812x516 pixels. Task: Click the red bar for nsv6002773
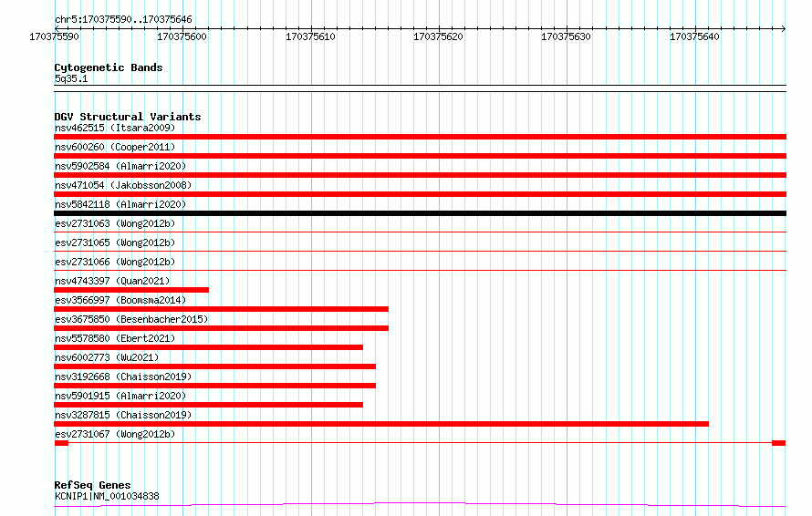coord(215,366)
